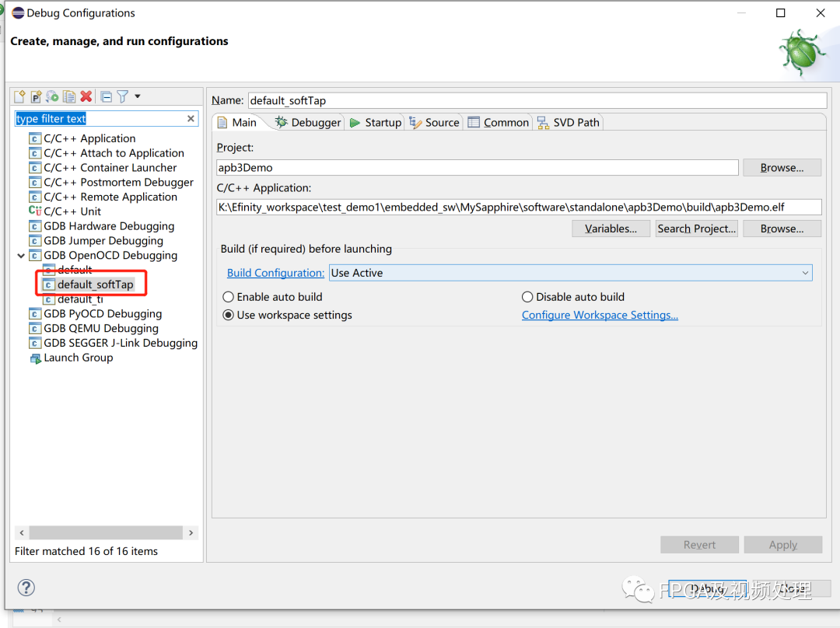Create a new launch configuration
Image resolution: width=840 pixels, height=628 pixels.
(x=19, y=96)
